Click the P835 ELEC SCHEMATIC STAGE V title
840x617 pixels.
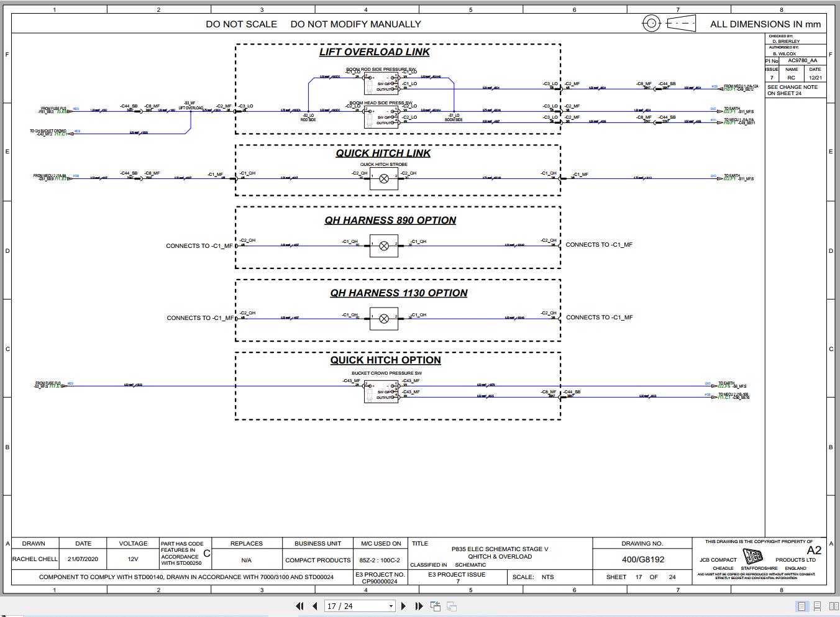pyautogui.click(x=500, y=549)
